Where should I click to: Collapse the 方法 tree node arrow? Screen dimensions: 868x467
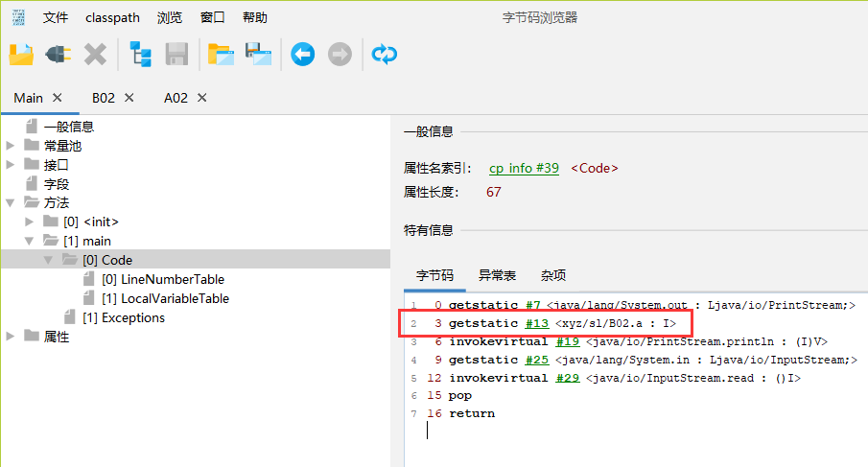click(10, 203)
